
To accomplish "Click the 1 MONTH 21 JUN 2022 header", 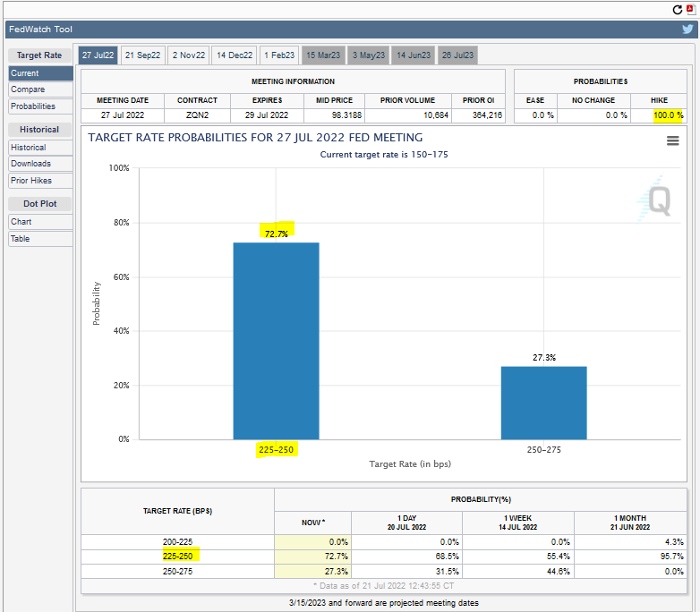I will (x=630, y=523).
